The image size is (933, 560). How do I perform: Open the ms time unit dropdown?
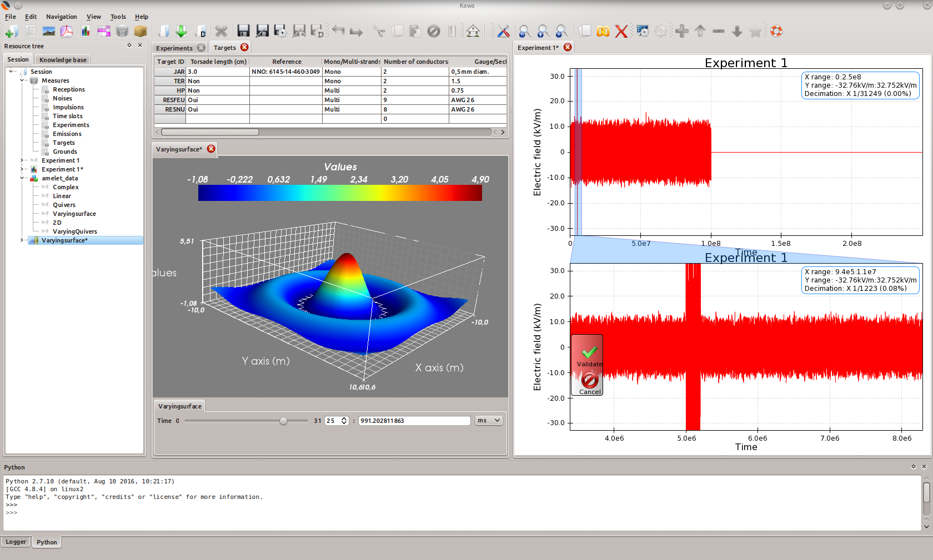[x=489, y=421]
